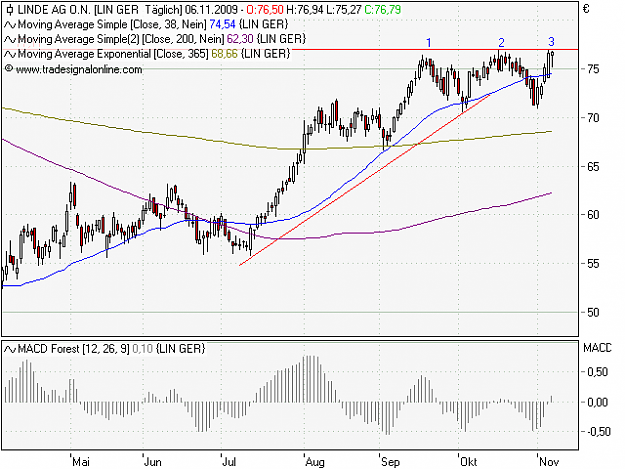
Task: Click the Jun month label
Action: pyautogui.click(x=153, y=462)
